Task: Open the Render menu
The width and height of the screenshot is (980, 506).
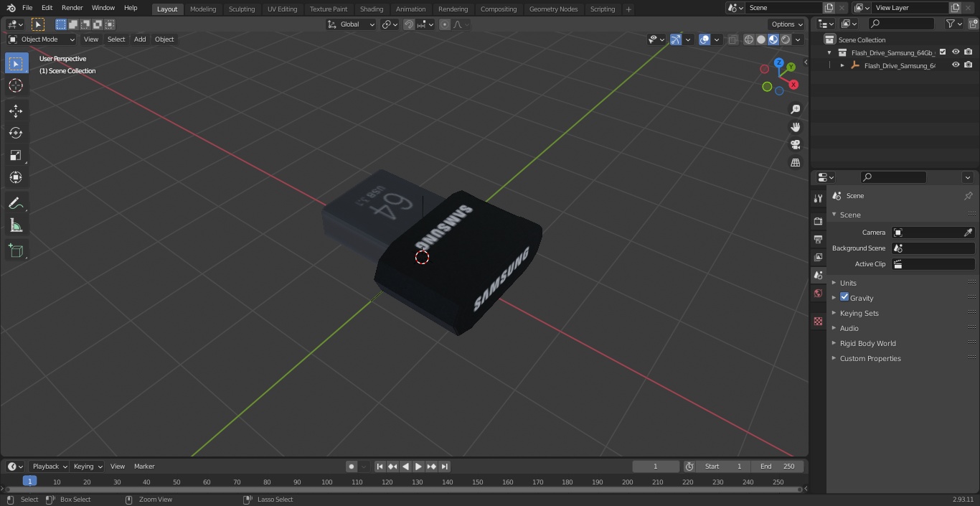Action: tap(72, 8)
